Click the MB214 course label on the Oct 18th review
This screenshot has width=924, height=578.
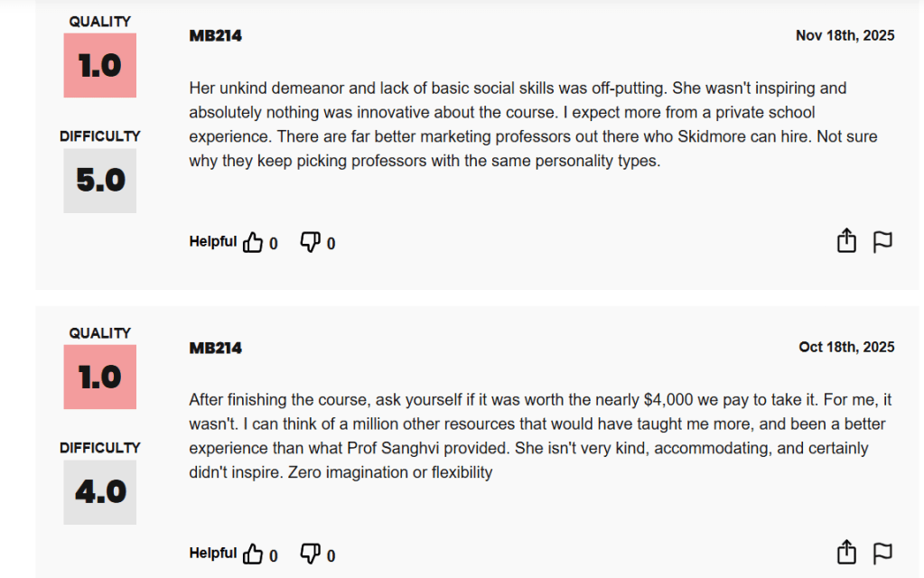[x=215, y=348]
